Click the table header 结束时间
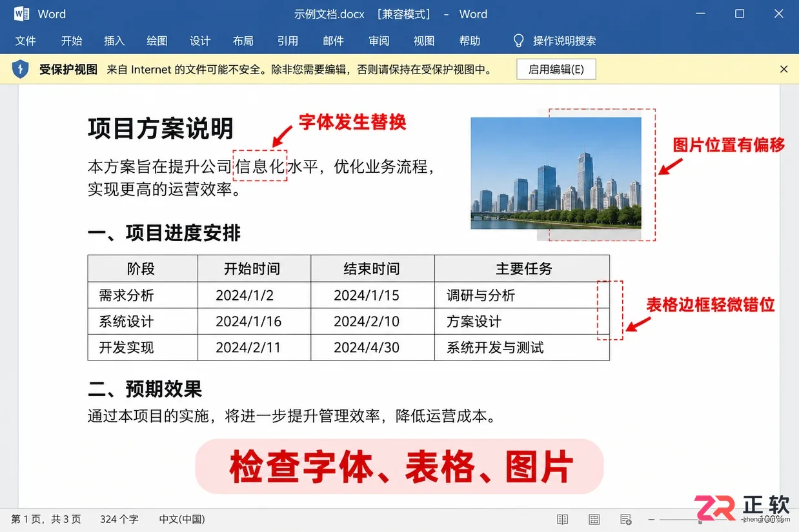 click(x=372, y=269)
